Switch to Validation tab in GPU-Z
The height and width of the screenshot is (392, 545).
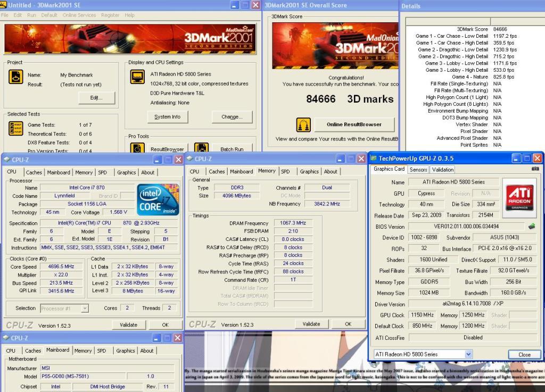442,170
